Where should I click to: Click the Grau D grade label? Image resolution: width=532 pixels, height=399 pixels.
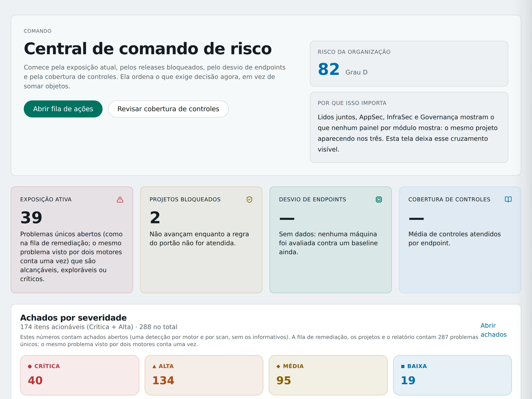pyautogui.click(x=356, y=72)
